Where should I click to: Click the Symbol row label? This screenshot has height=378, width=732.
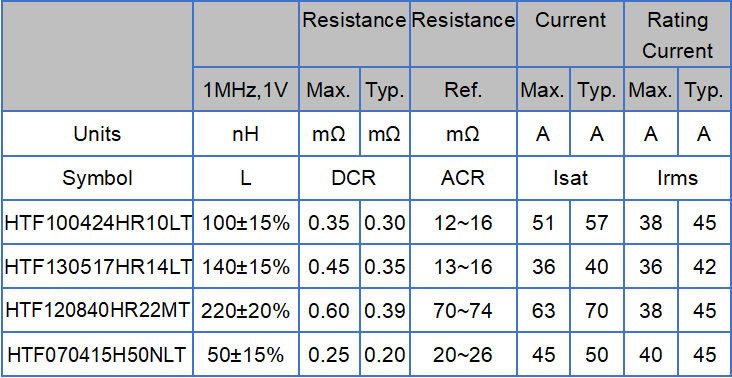click(x=98, y=178)
